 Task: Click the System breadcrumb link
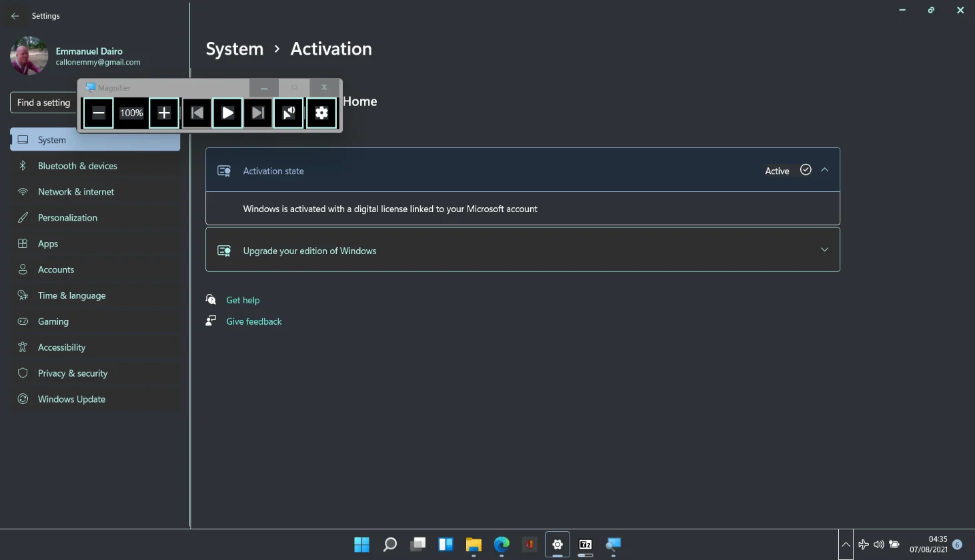235,49
